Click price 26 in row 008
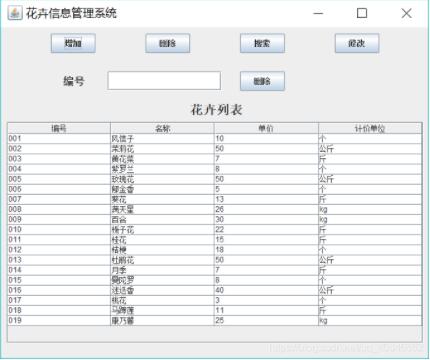This screenshot has width=430, height=360. coord(266,209)
